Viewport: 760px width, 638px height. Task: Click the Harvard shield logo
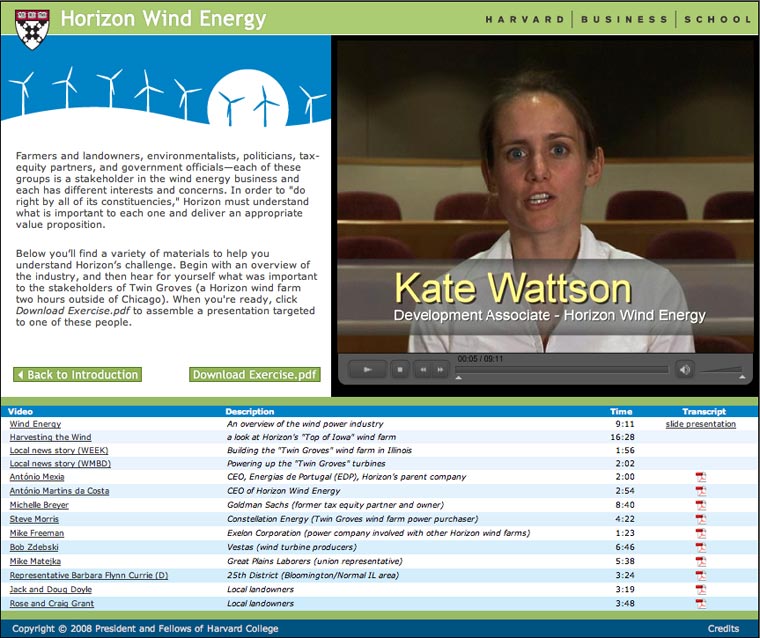(x=34, y=26)
